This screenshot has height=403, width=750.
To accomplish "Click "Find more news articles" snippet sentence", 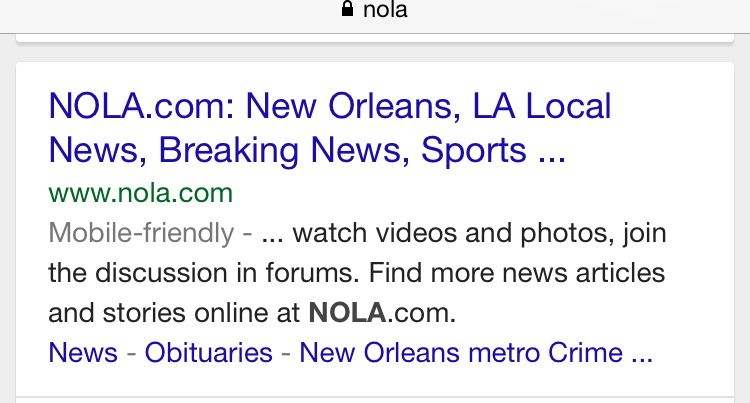I will point(517,273).
